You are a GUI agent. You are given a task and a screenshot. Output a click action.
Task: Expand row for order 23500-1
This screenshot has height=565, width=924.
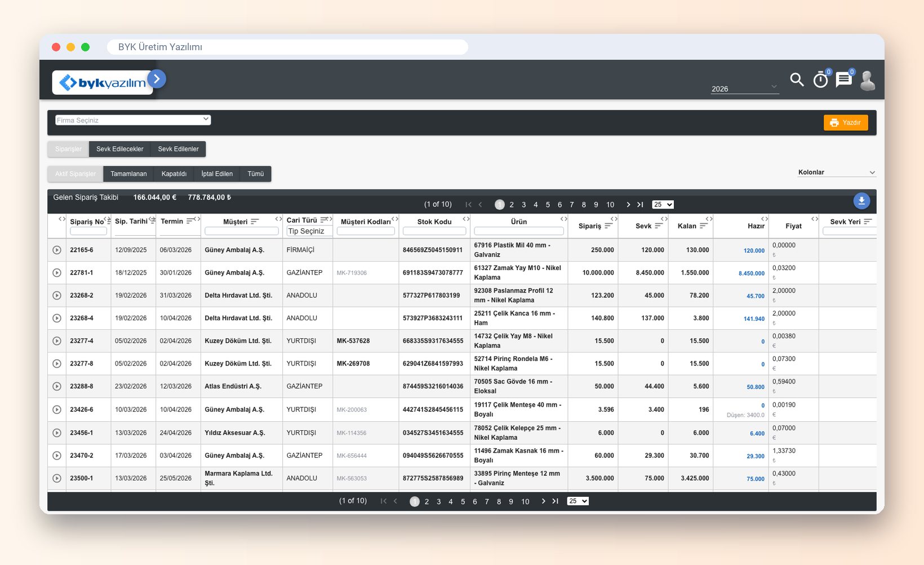point(57,478)
